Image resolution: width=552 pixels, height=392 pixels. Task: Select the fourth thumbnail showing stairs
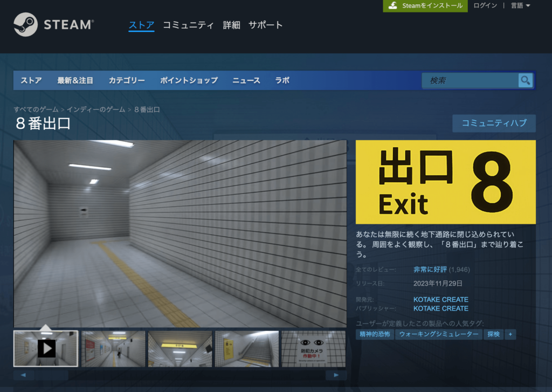pos(247,349)
